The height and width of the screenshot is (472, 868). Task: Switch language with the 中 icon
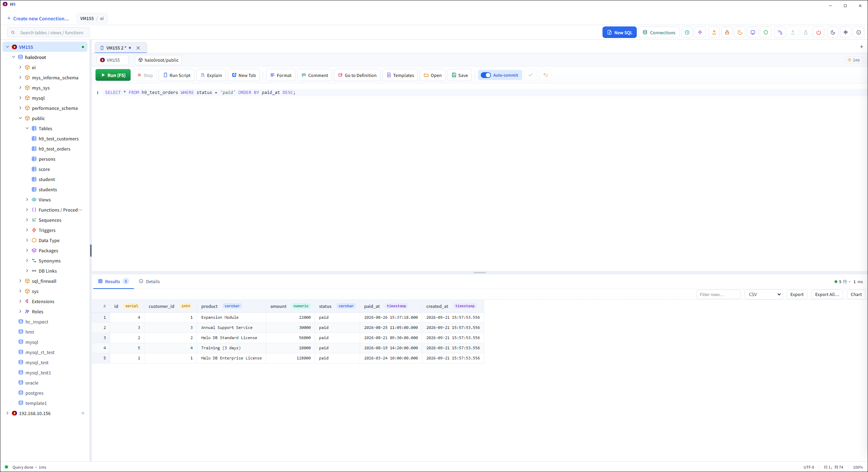point(846,33)
